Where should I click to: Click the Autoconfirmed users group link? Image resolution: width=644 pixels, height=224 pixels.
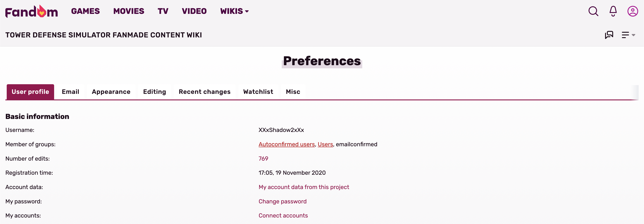tap(286, 144)
